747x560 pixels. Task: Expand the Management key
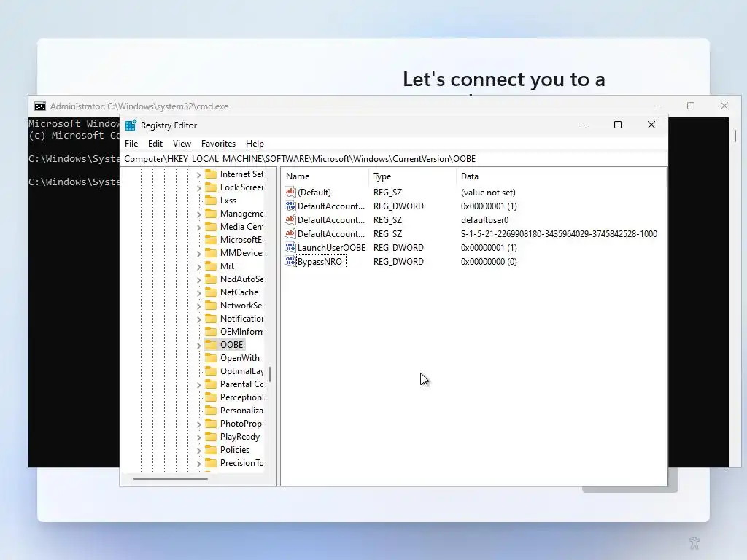coord(198,214)
